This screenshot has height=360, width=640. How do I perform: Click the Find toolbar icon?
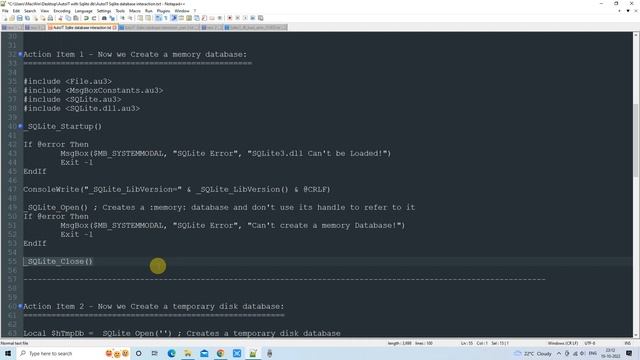click(x=104, y=18)
